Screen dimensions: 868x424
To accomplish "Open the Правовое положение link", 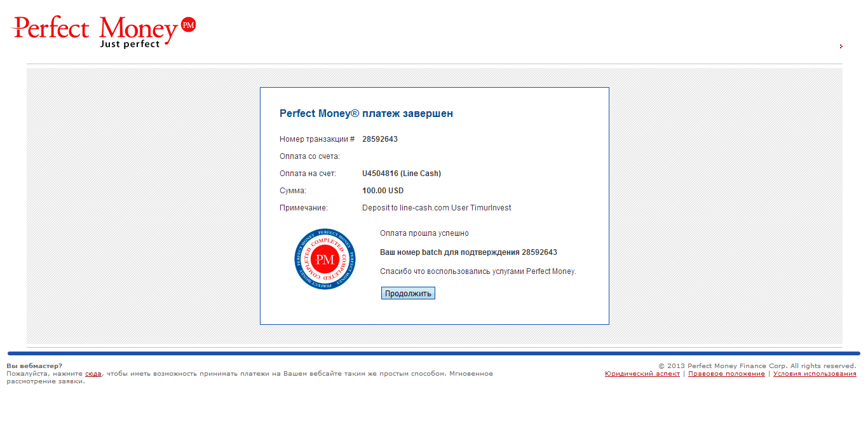I will point(726,374).
